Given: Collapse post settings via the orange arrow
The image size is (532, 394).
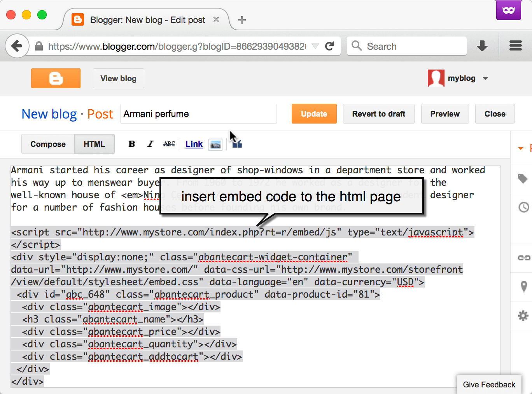Looking at the screenshot, I should [521, 148].
